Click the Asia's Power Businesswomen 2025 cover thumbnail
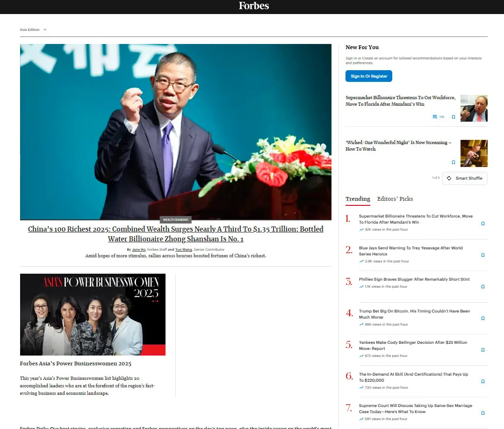 pyautogui.click(x=92, y=314)
